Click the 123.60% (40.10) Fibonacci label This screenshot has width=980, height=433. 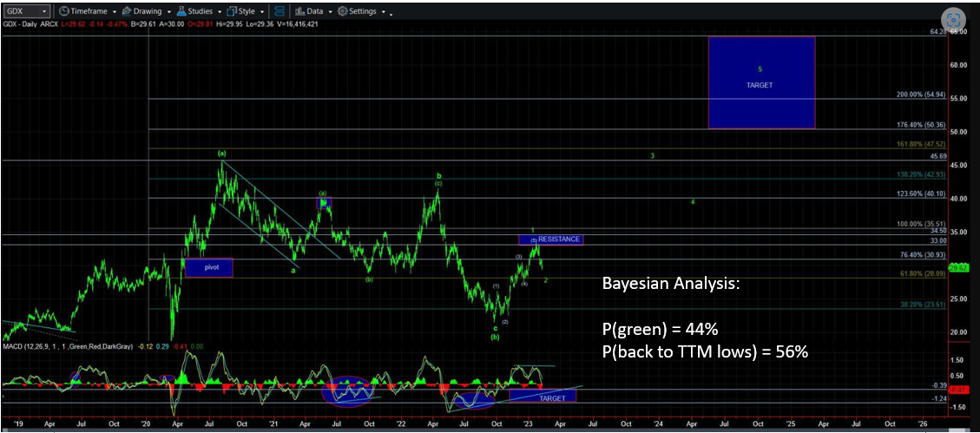pyautogui.click(x=920, y=194)
